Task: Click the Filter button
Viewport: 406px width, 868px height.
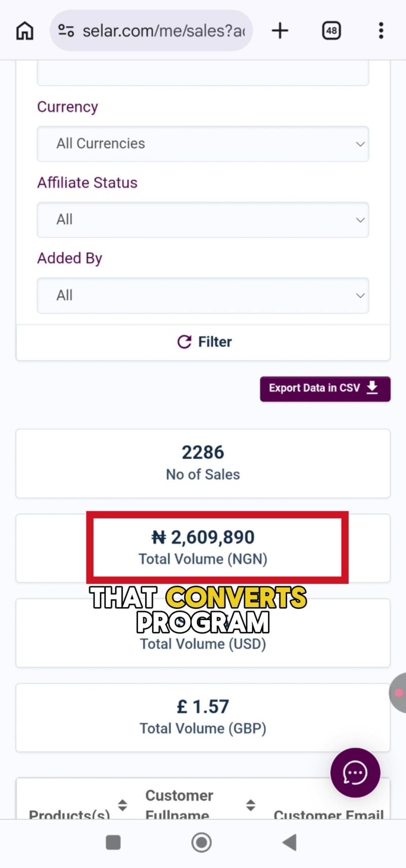Action: 203,342
